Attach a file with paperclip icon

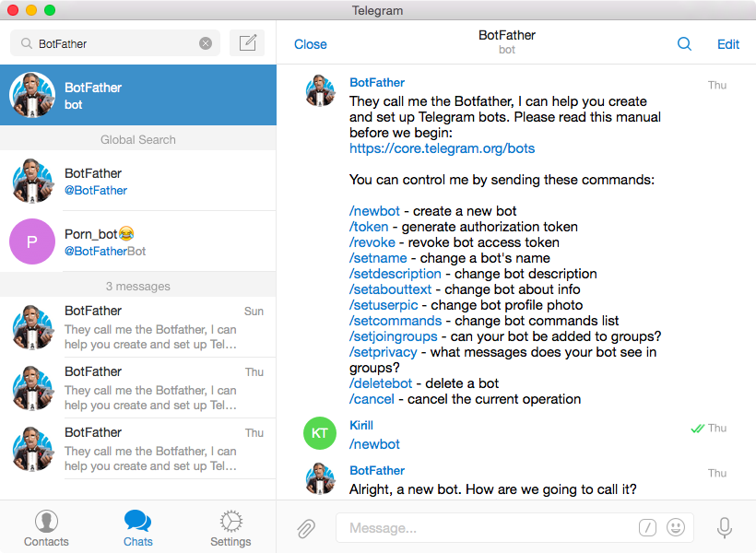click(306, 528)
